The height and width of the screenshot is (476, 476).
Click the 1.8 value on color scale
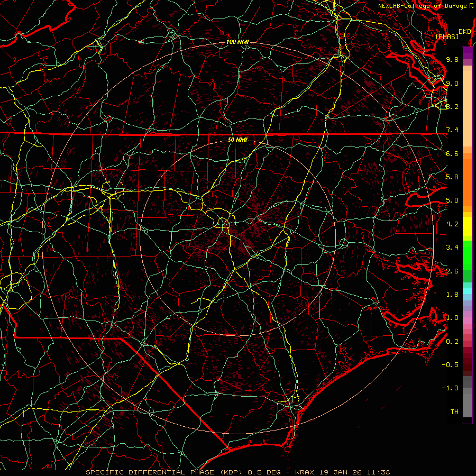click(452, 295)
